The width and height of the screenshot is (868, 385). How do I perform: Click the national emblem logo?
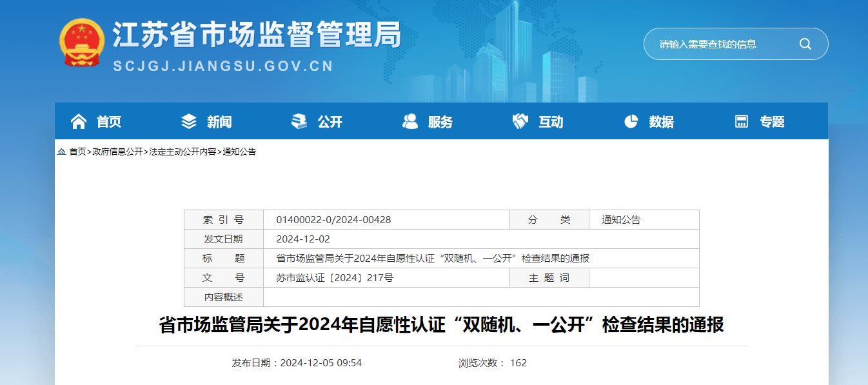[81, 43]
